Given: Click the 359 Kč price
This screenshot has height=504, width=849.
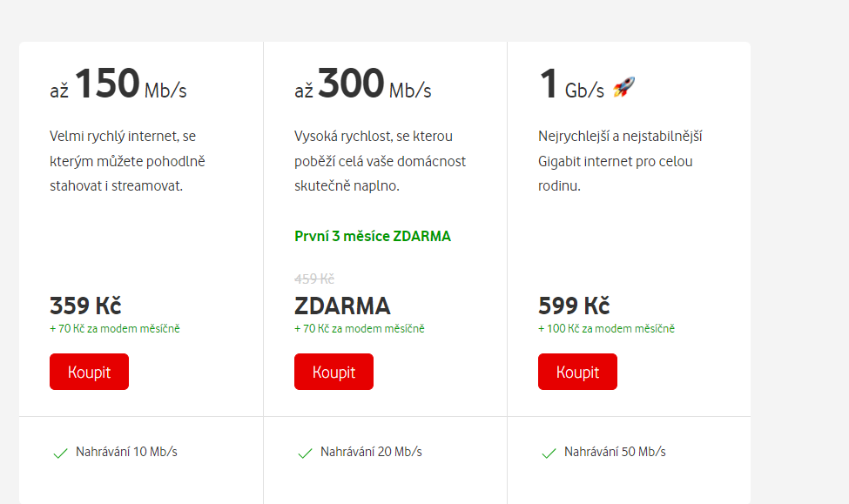Looking at the screenshot, I should 85,306.
